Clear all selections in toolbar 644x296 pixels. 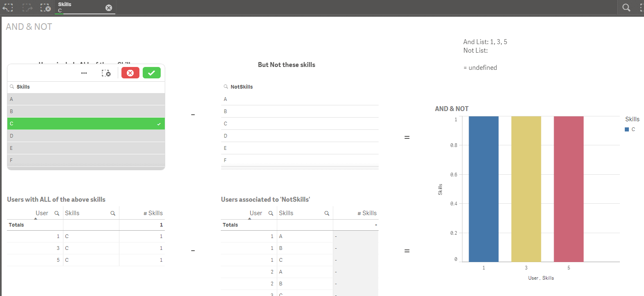pyautogui.click(x=45, y=7)
